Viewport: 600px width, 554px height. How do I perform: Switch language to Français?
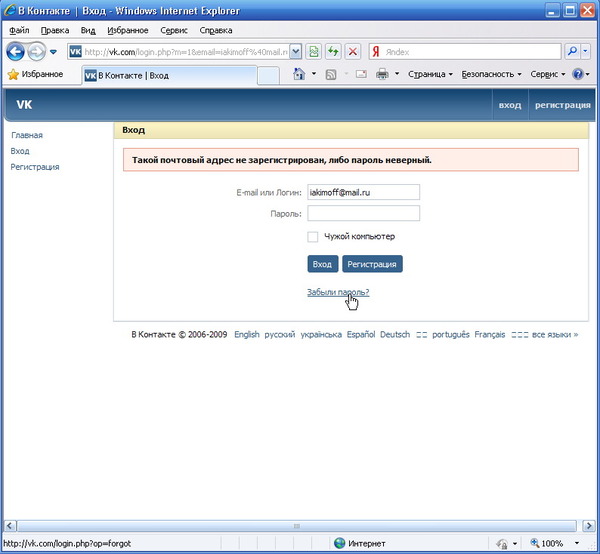pyautogui.click(x=490, y=334)
